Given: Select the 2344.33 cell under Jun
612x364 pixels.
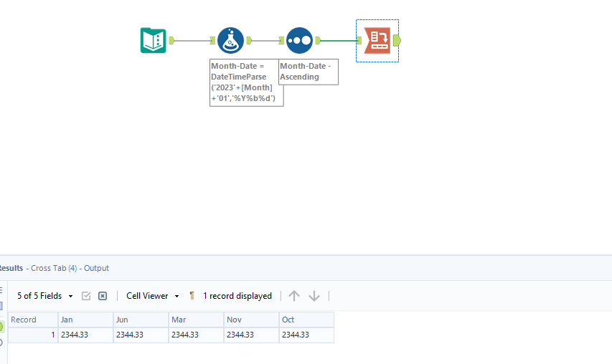Looking at the screenshot, I should (141, 335).
